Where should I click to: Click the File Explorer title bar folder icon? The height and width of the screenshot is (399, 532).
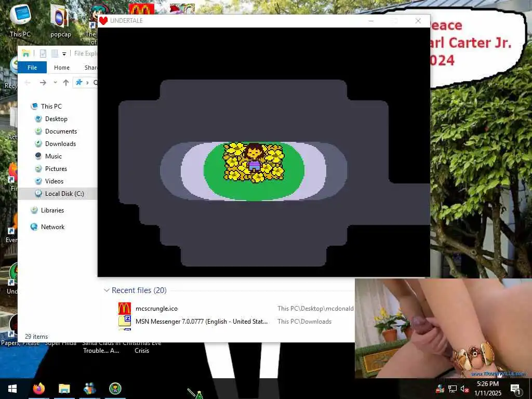[26, 54]
